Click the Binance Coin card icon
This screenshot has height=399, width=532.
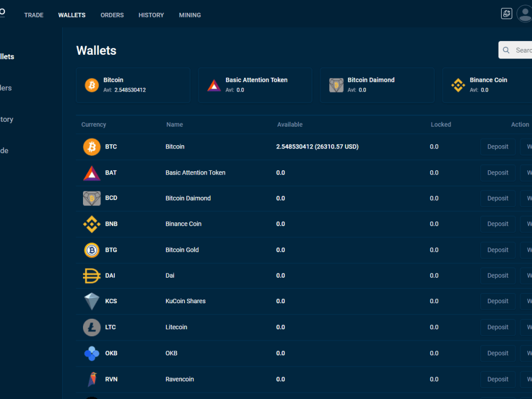[x=458, y=85]
